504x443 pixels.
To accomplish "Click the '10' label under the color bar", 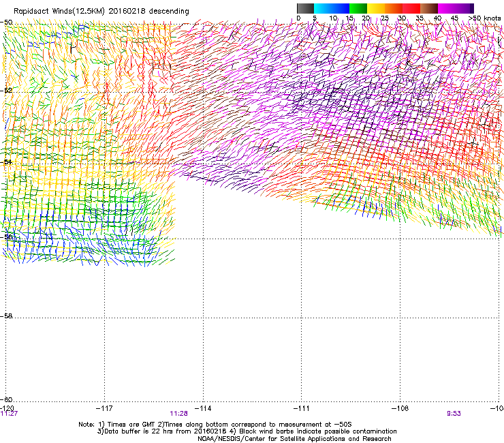I will (x=333, y=18).
